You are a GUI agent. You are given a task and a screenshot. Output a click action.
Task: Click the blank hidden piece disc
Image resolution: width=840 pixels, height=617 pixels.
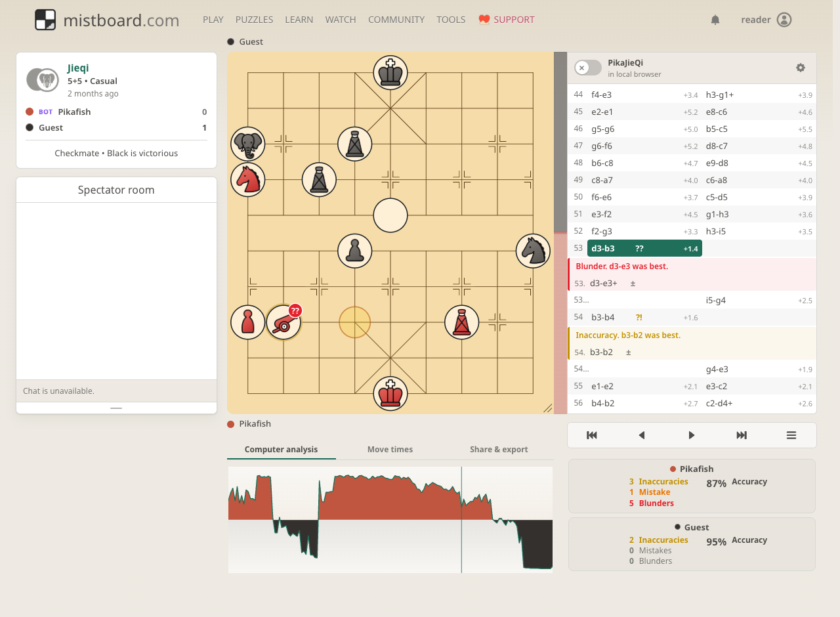pyautogui.click(x=390, y=215)
